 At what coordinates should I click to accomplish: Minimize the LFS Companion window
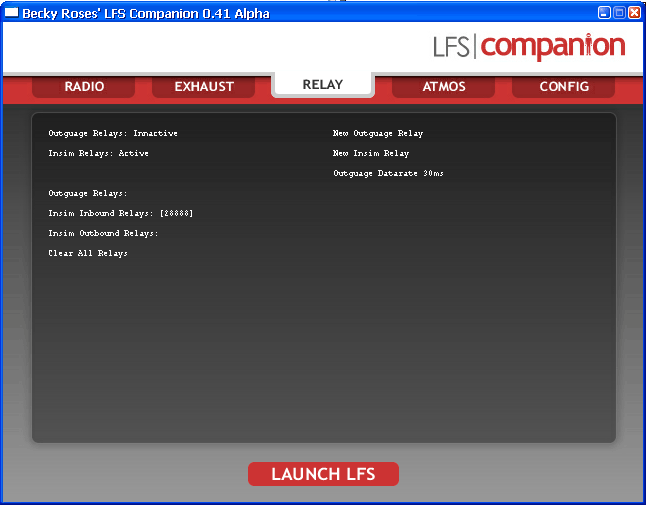pos(604,13)
